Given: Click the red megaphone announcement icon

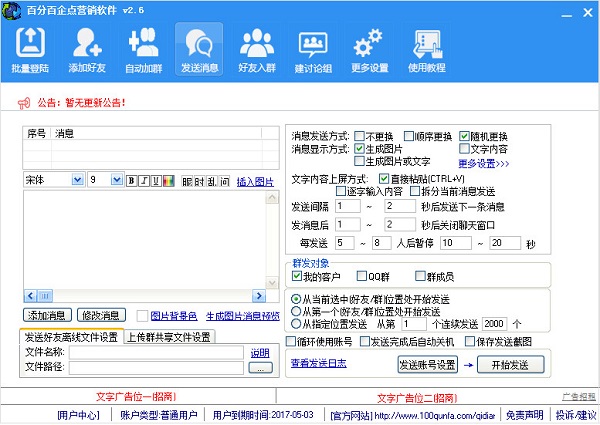Looking at the screenshot, I should [24, 103].
